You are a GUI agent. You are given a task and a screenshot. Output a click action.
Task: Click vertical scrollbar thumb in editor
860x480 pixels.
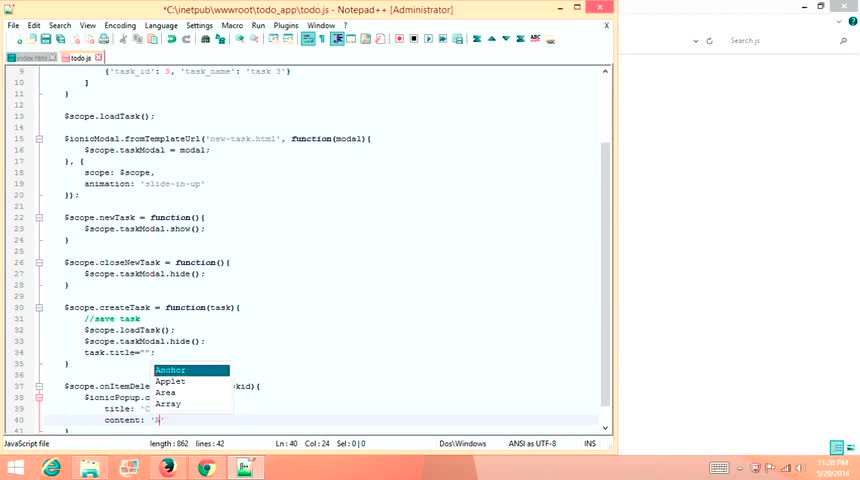(x=606, y=274)
